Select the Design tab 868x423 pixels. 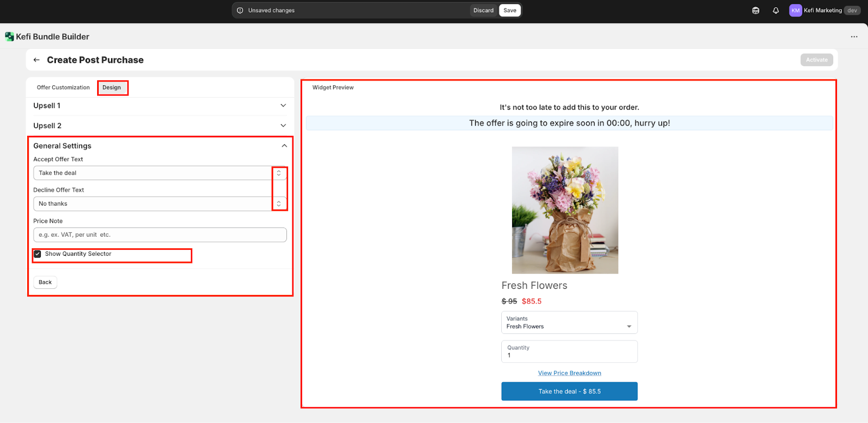pos(112,87)
